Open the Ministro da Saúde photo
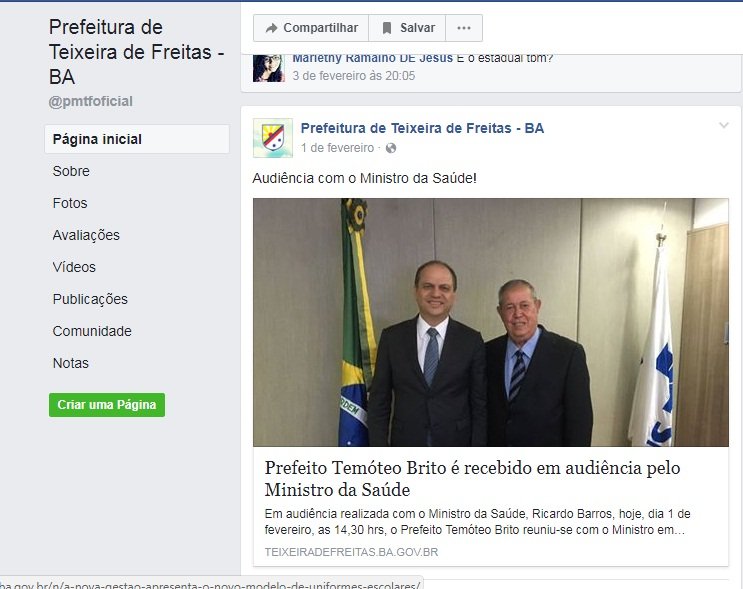 click(x=490, y=322)
